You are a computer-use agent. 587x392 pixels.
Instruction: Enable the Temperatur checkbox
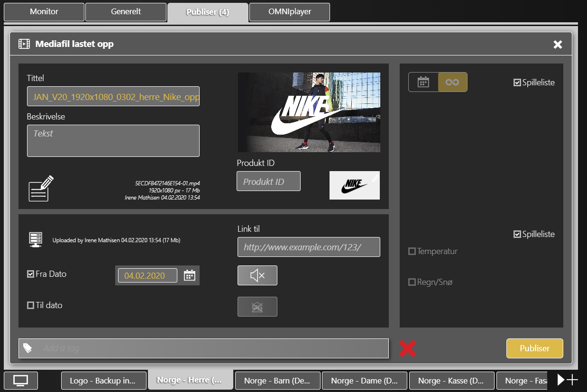coord(412,251)
